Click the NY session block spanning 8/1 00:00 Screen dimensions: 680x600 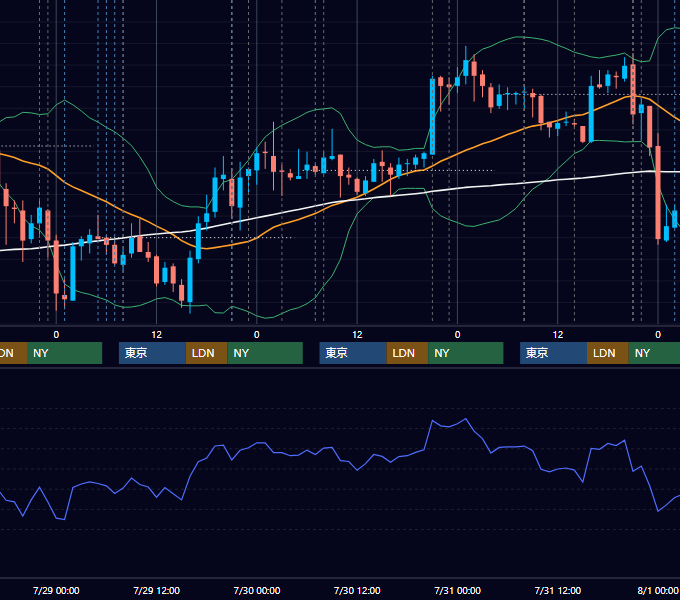pos(654,353)
